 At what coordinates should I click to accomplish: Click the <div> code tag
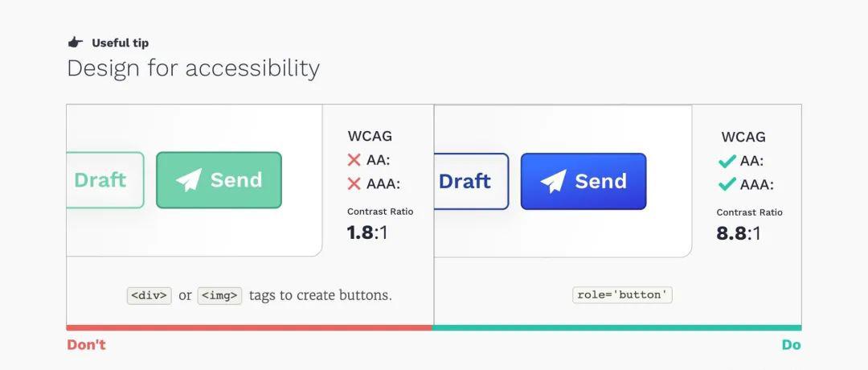pos(149,295)
